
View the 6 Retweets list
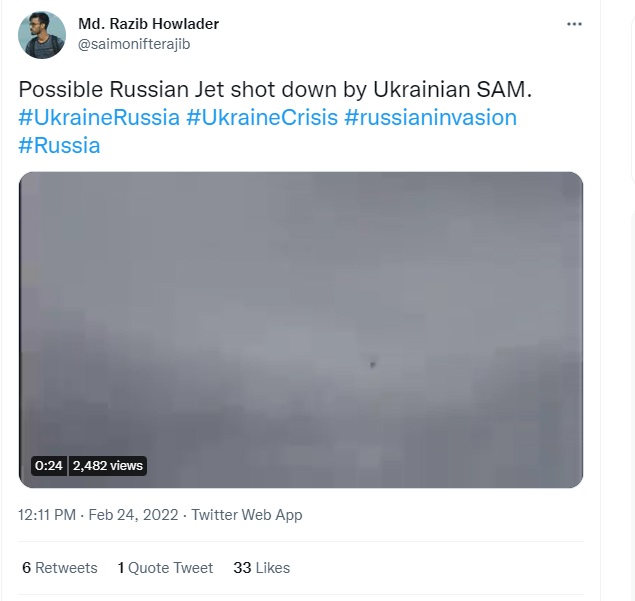[x=60, y=567]
